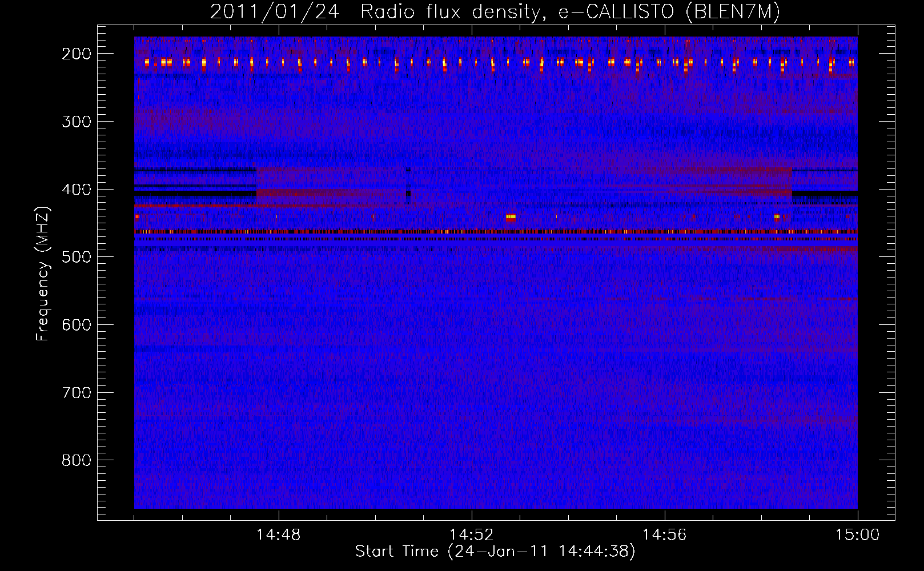This screenshot has width=924, height=571.
Task: Click the 300 frequency tick label
Action: pyautogui.click(x=77, y=122)
